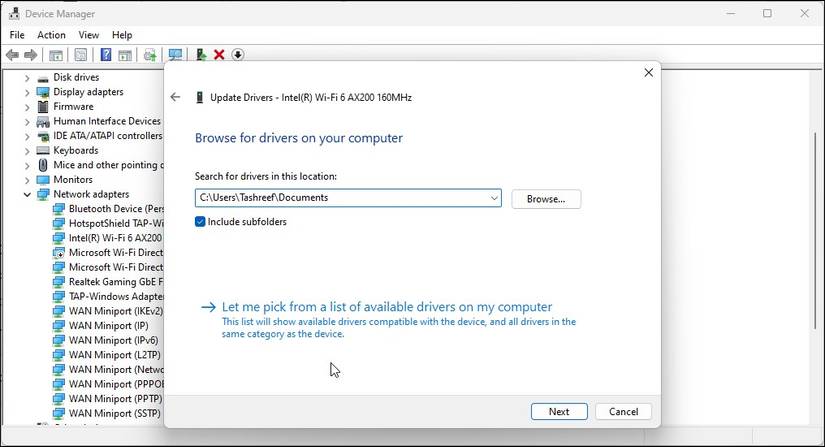This screenshot has height=447, width=825.
Task: Click the Cancel button
Action: coord(623,411)
